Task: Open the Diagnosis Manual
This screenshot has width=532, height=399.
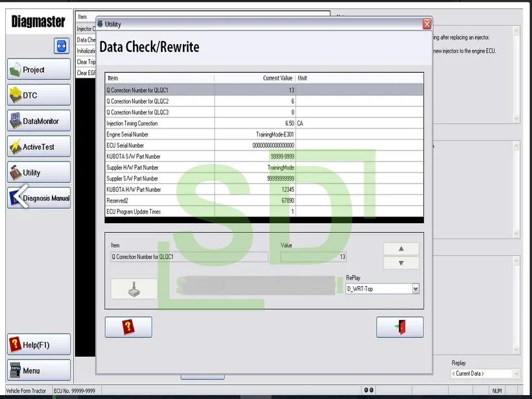Action: tap(38, 197)
